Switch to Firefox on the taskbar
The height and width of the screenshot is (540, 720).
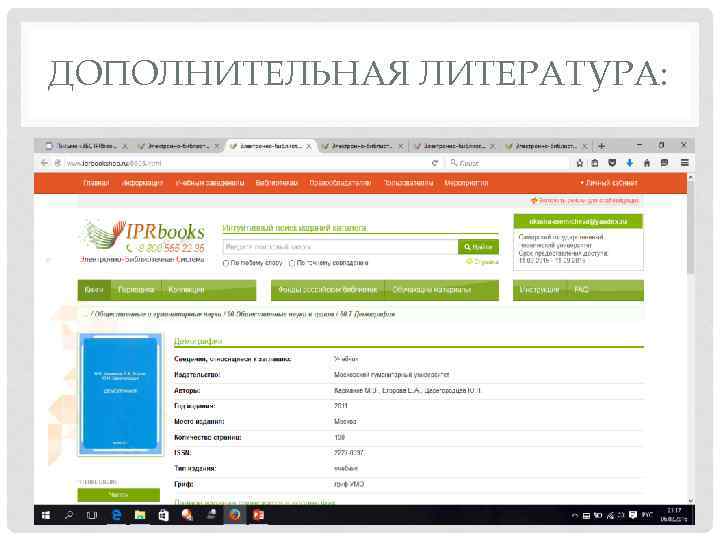235,515
